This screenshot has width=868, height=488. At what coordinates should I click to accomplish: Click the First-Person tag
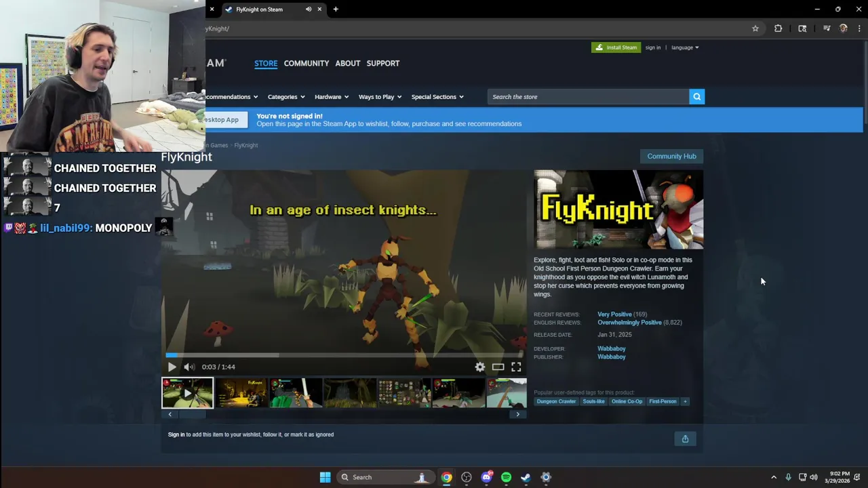(663, 401)
